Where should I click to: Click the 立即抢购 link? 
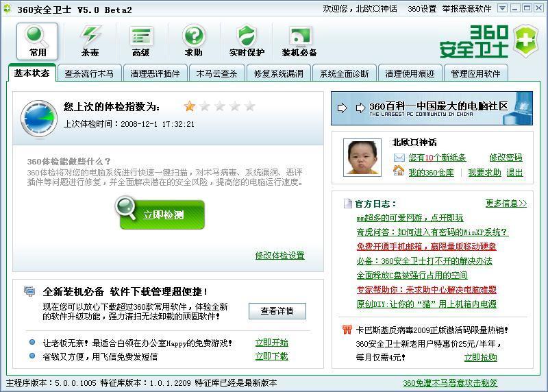(480, 357)
